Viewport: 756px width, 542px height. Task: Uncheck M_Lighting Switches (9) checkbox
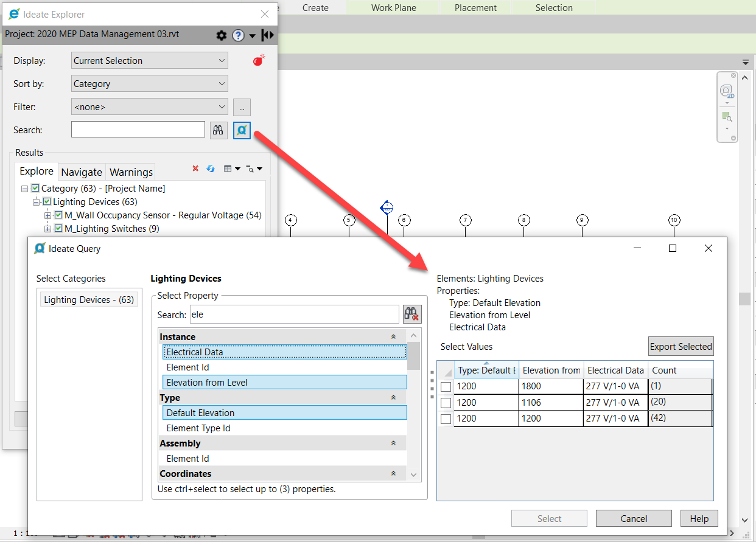click(58, 229)
